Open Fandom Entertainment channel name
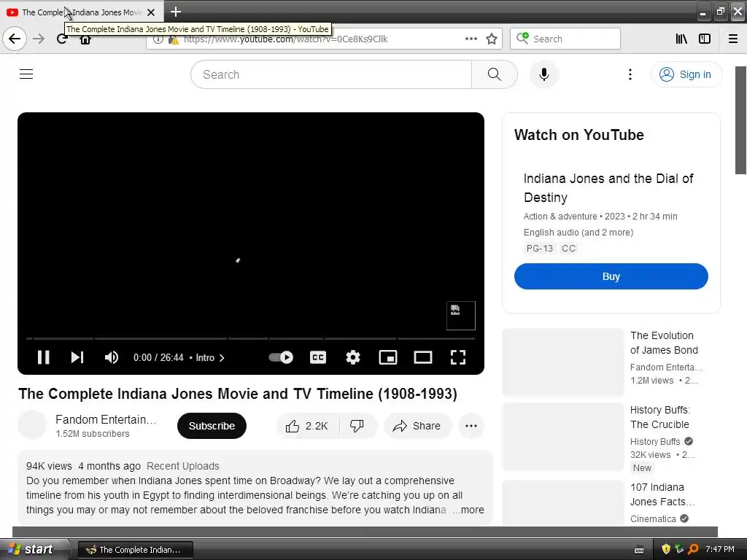Screen dimensions: 747x560 (106, 419)
